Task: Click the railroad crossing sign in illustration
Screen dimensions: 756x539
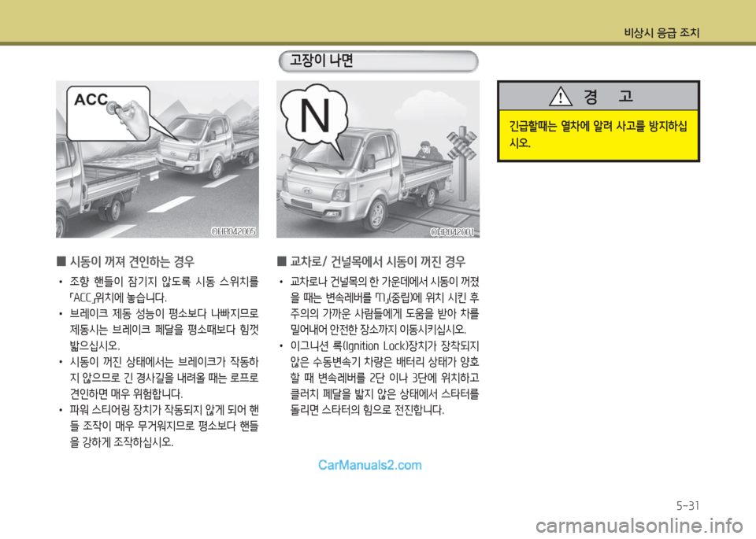Action: 461,145
